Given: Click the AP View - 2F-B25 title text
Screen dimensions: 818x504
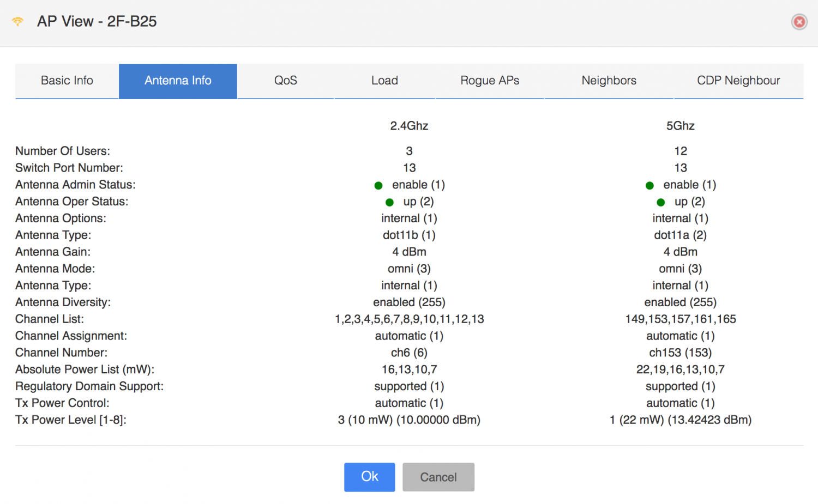Looking at the screenshot, I should (97, 22).
